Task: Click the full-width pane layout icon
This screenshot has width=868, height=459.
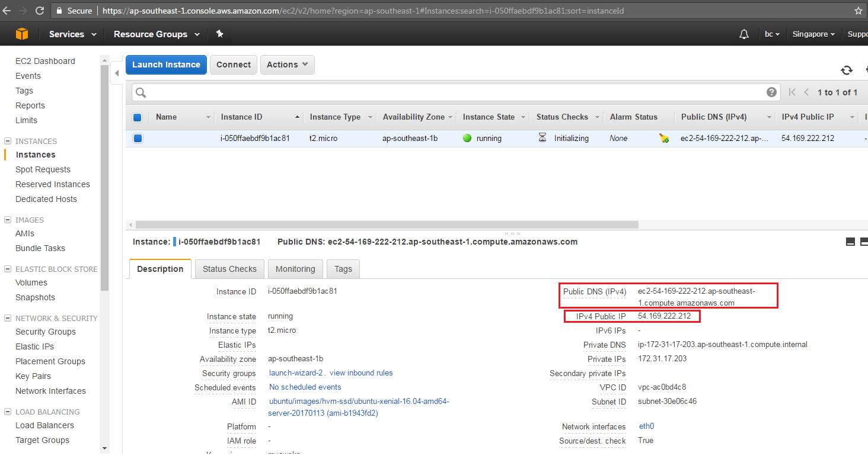Action: (863, 242)
